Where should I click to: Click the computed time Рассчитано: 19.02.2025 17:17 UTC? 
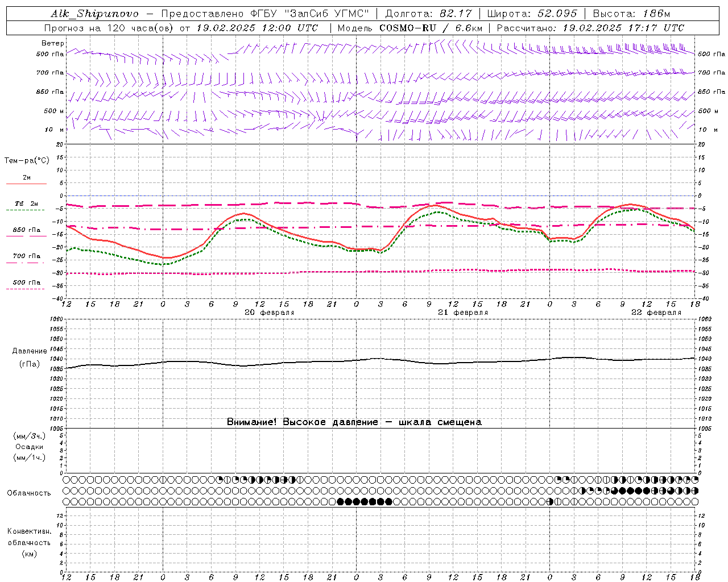click(590, 28)
